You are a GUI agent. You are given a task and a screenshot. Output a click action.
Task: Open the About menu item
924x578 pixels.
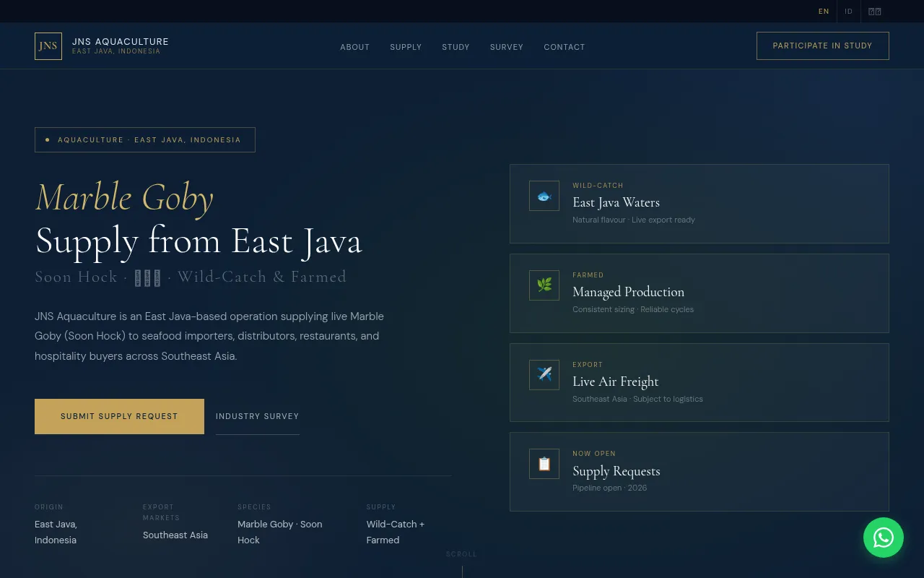(355, 47)
